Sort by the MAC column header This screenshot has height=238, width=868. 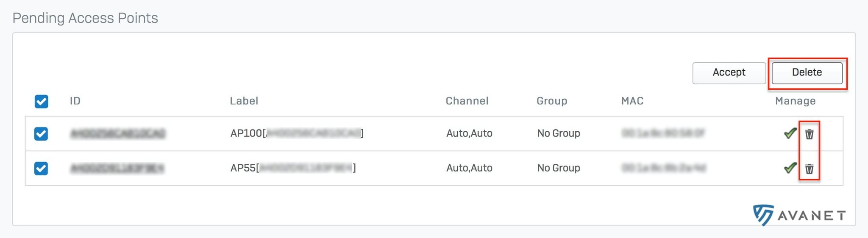coord(632,101)
